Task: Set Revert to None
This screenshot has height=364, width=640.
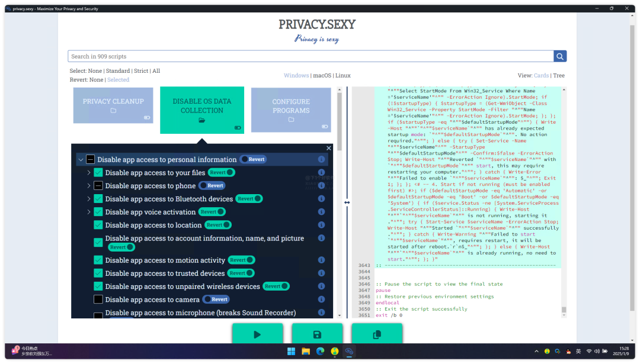Action: pyautogui.click(x=97, y=79)
